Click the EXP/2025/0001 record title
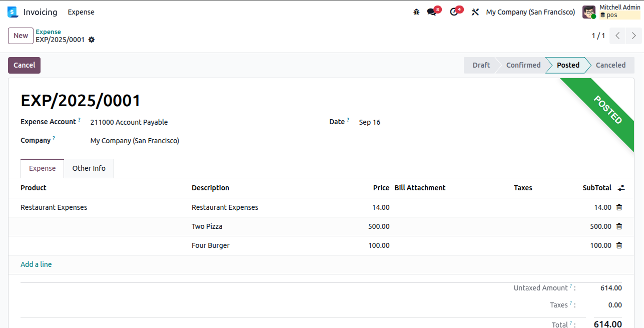The height and width of the screenshot is (328, 644). [81, 101]
